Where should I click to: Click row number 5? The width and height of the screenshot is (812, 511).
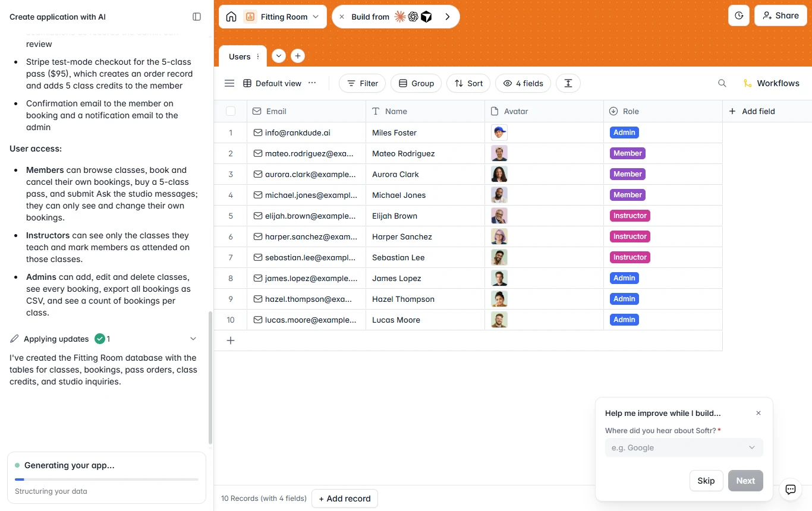pos(231,216)
